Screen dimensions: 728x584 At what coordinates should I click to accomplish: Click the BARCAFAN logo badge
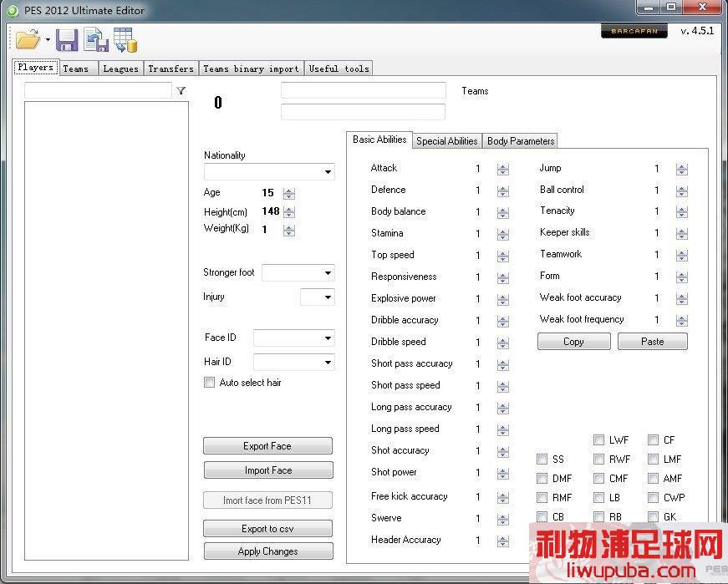(x=634, y=31)
